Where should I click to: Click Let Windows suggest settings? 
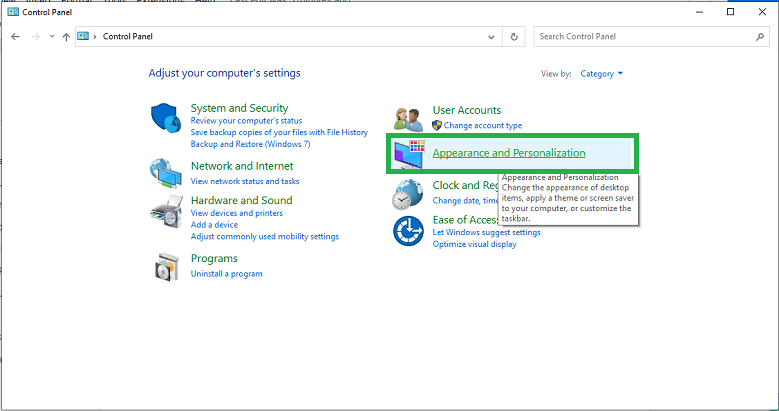click(x=486, y=232)
